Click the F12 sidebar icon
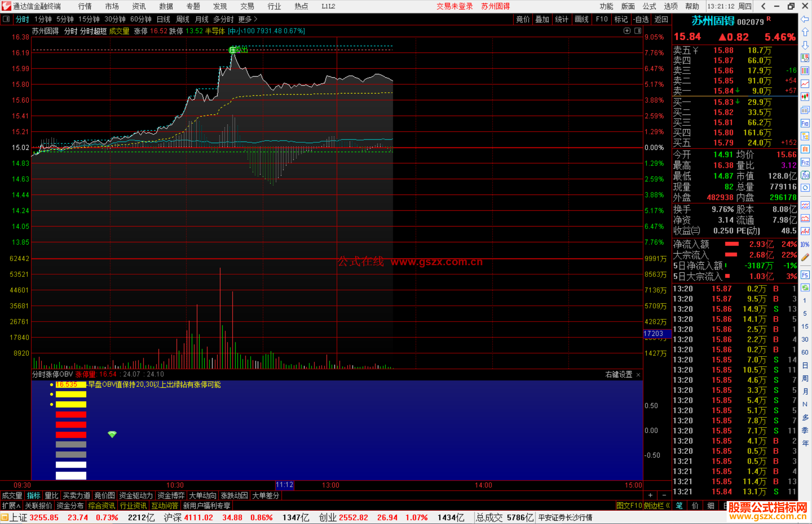The image size is (812, 524). (805, 162)
